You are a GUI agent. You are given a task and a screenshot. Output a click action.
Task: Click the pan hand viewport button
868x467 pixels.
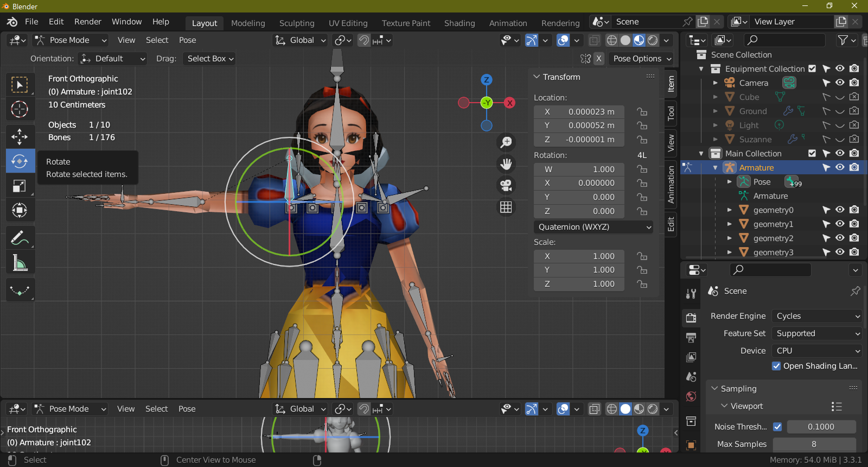(x=506, y=164)
